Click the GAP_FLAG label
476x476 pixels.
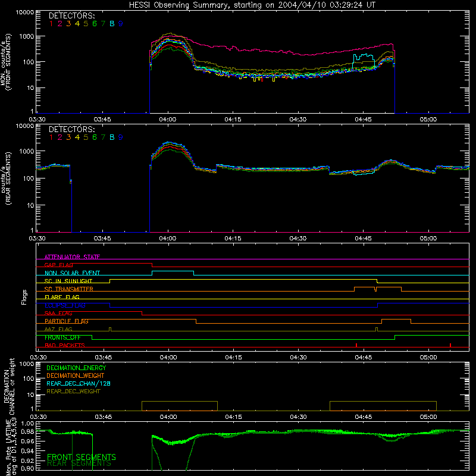(x=58, y=265)
